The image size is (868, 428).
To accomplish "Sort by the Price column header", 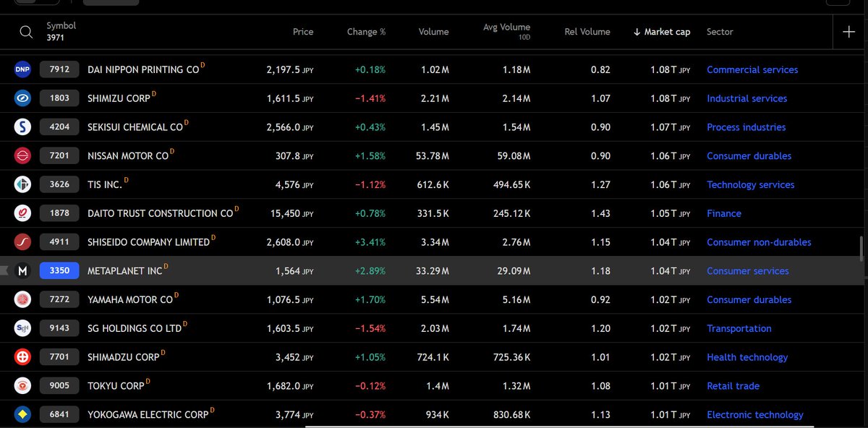I will (303, 32).
